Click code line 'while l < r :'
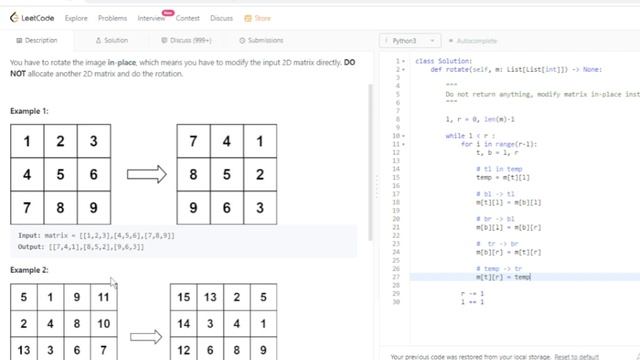Viewport: 640px width, 360px height. [470, 136]
